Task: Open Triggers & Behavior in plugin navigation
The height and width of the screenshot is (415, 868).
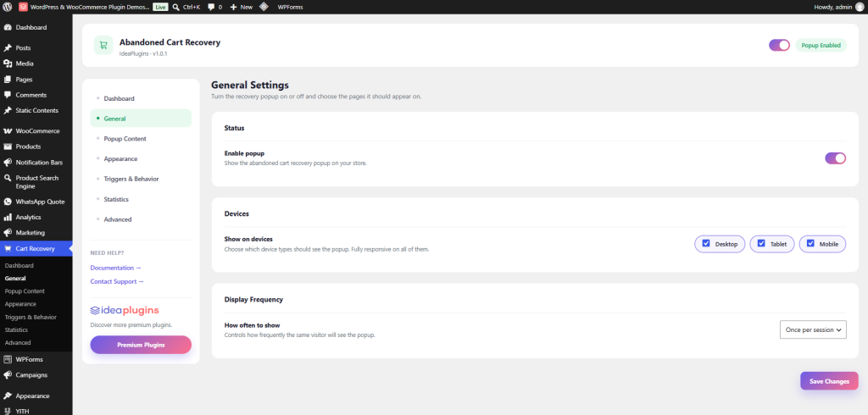Action: [142, 179]
